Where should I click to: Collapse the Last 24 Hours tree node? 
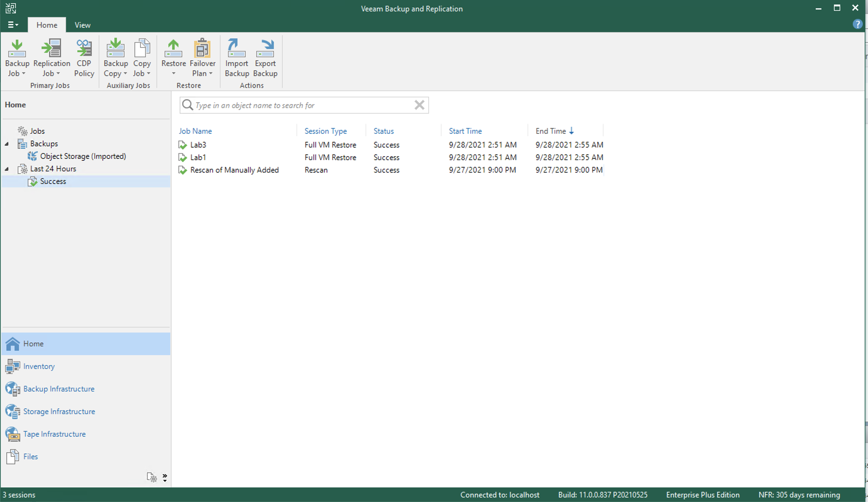(7, 169)
